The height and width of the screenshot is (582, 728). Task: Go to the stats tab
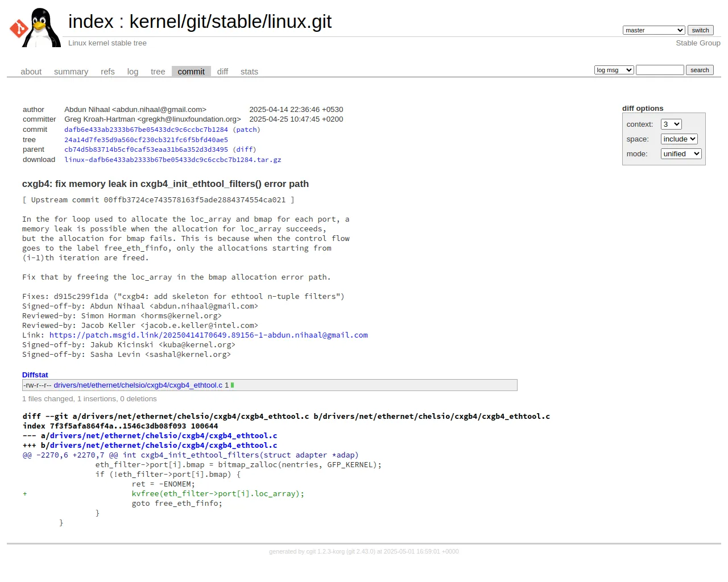(249, 72)
